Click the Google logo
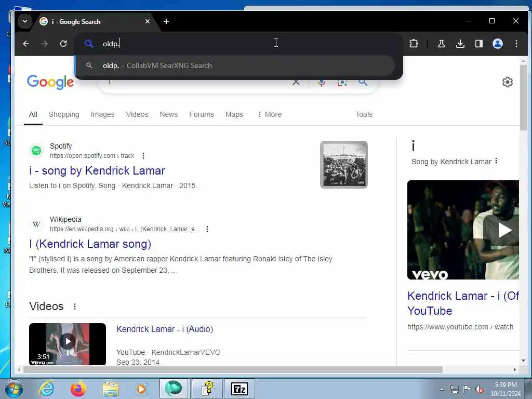532x399 pixels. [x=50, y=82]
